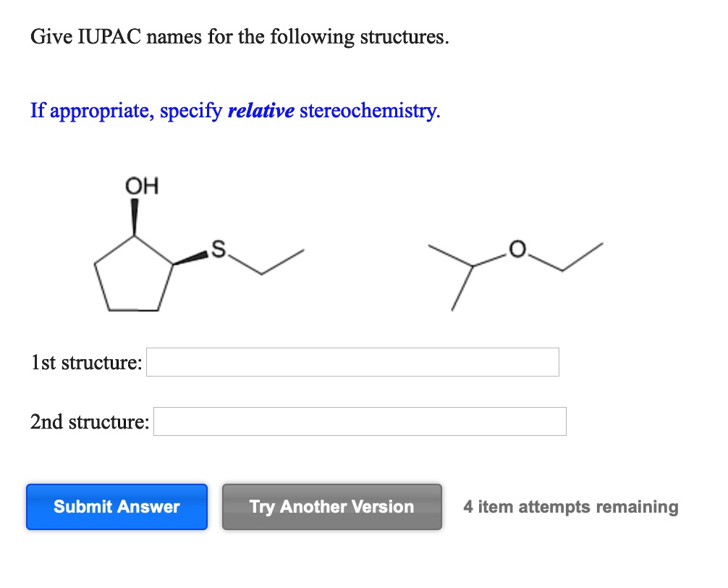
Task: Click the '4 item attempts remaining' text
Action: tap(571, 507)
